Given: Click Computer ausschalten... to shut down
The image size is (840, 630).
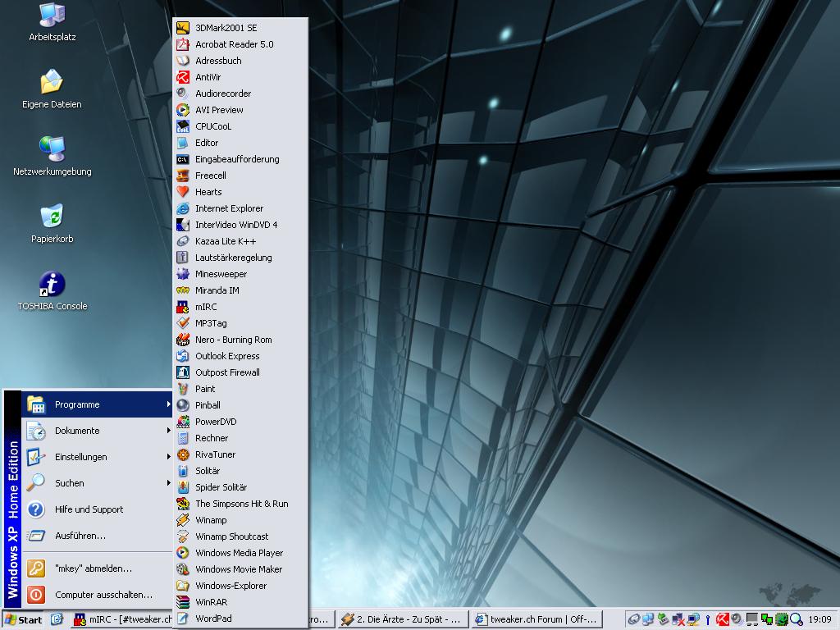Looking at the screenshot, I should (103, 595).
